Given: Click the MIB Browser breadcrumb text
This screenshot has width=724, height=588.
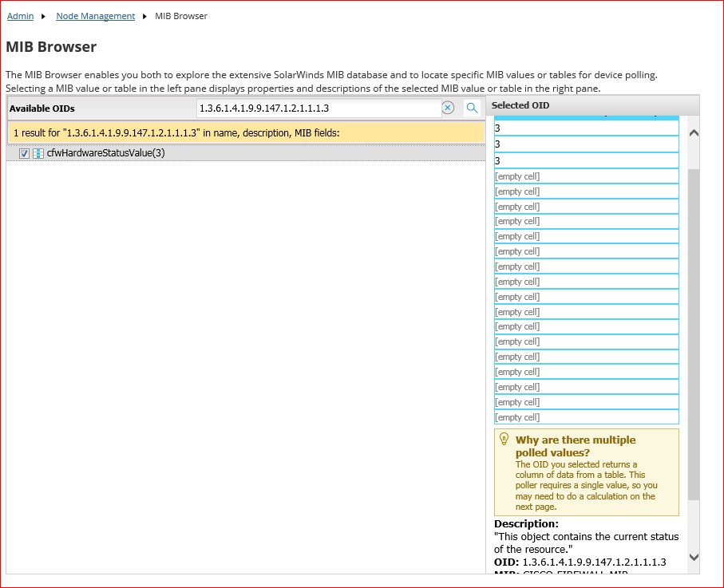Looking at the screenshot, I should 181,16.
